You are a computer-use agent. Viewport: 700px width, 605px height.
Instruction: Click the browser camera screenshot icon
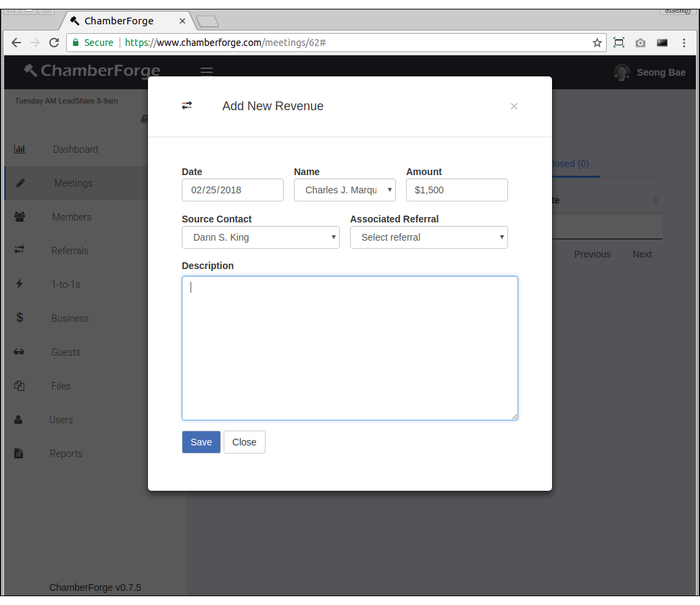641,43
